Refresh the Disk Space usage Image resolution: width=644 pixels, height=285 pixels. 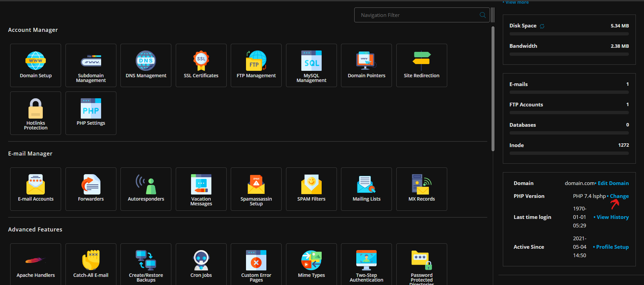[542, 26]
